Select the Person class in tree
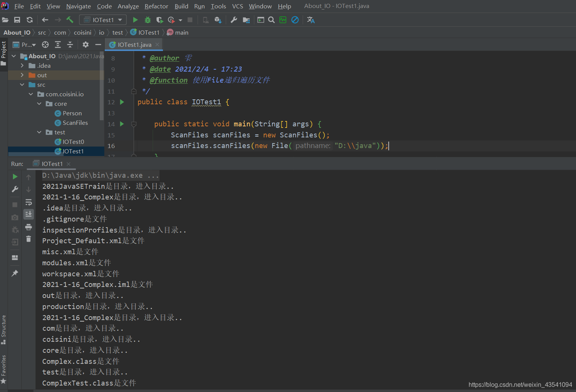Viewport: 576px width, 392px height. pos(72,113)
